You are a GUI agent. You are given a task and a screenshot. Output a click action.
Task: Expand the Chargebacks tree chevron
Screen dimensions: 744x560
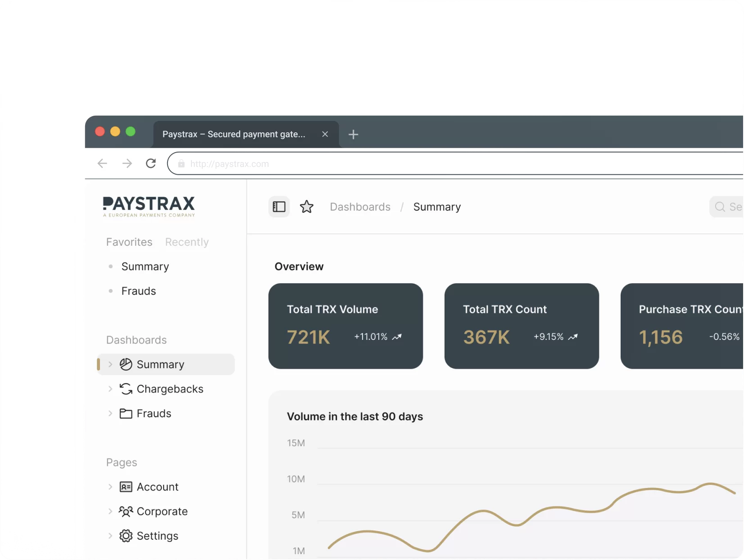[x=110, y=389]
